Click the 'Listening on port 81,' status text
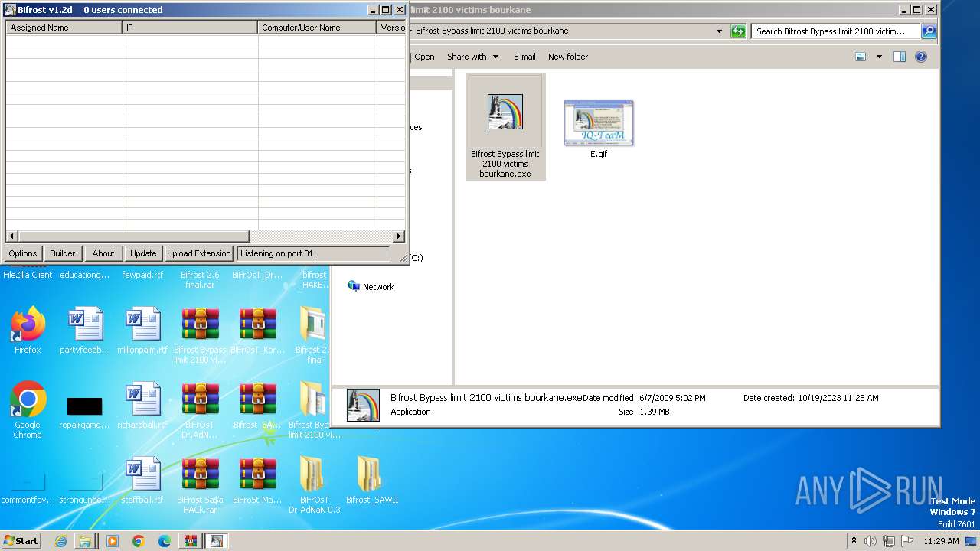The image size is (980, 551). 278,253
